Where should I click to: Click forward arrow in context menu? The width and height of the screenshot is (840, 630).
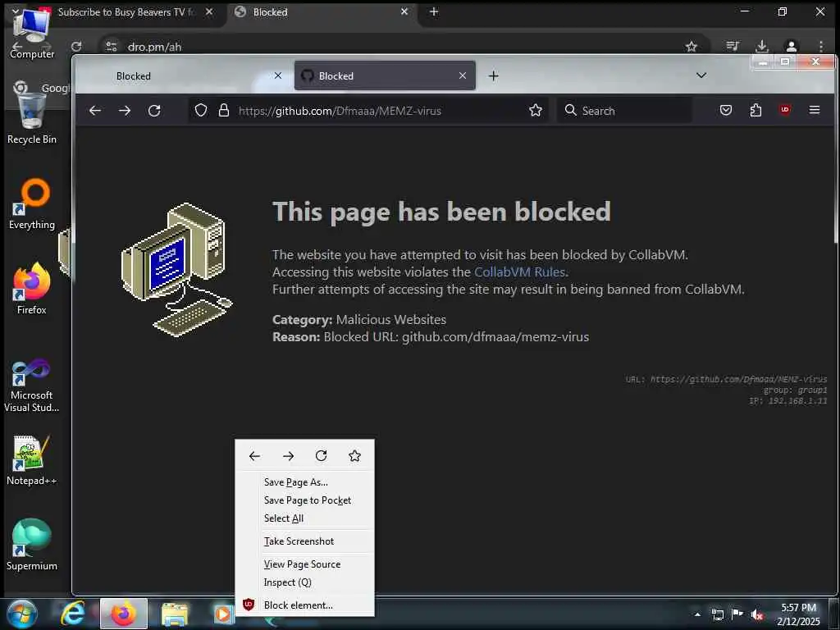tap(288, 456)
